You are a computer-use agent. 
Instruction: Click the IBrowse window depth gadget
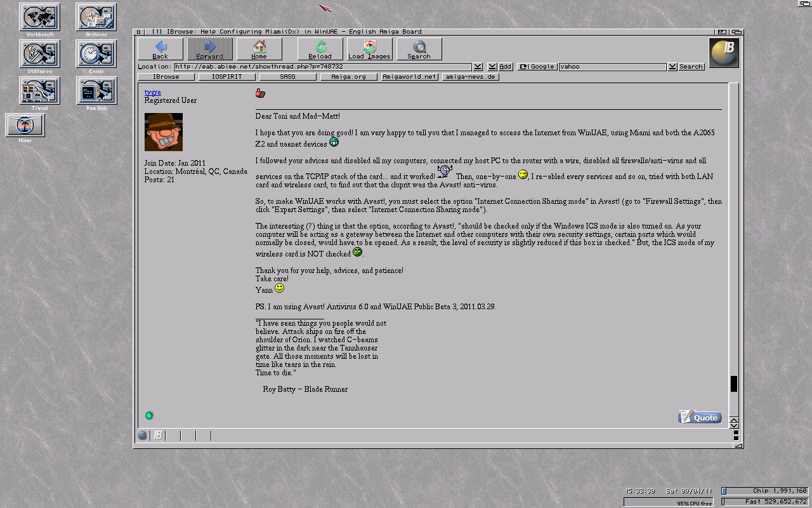pyautogui.click(x=737, y=32)
